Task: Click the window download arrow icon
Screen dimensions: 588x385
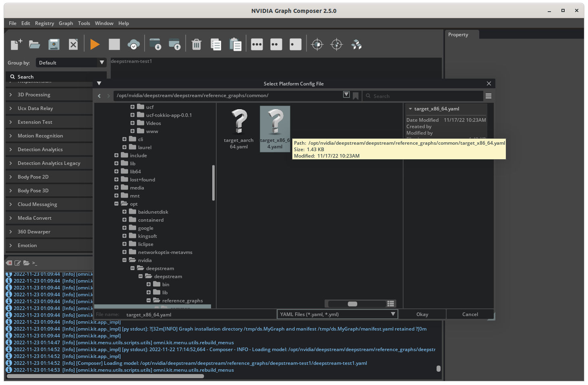Action: (155, 44)
